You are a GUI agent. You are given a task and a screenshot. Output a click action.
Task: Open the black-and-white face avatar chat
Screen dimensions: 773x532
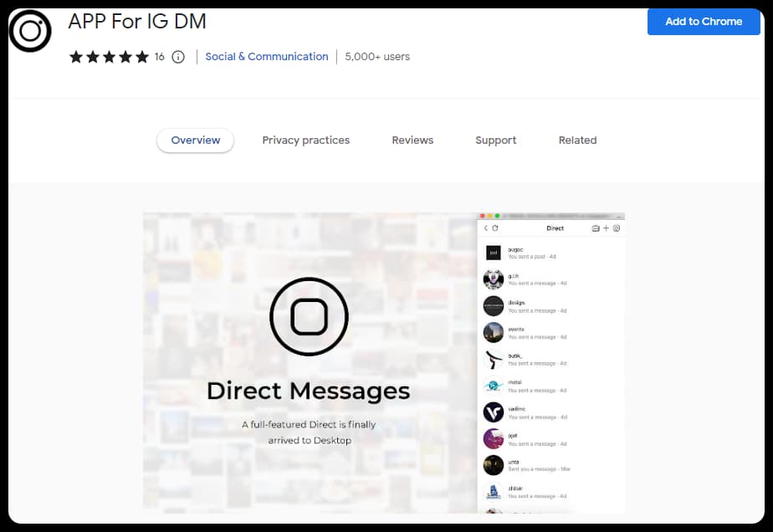pos(494,279)
